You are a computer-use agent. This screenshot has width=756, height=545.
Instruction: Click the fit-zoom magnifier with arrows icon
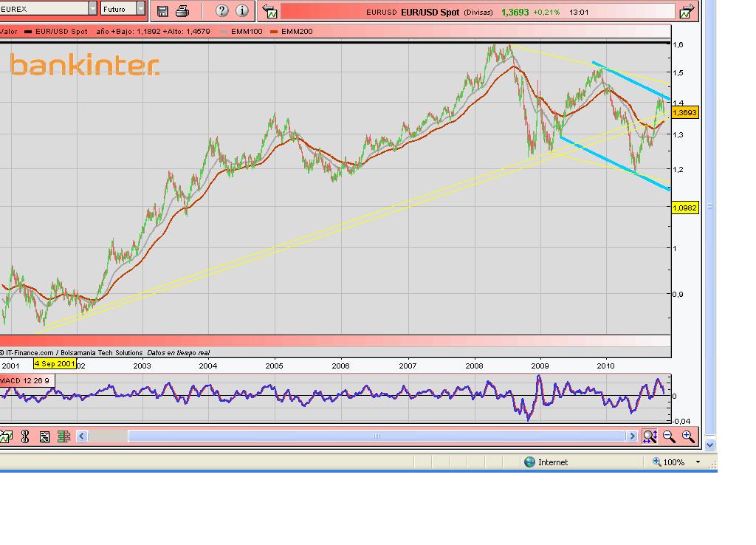click(650, 436)
